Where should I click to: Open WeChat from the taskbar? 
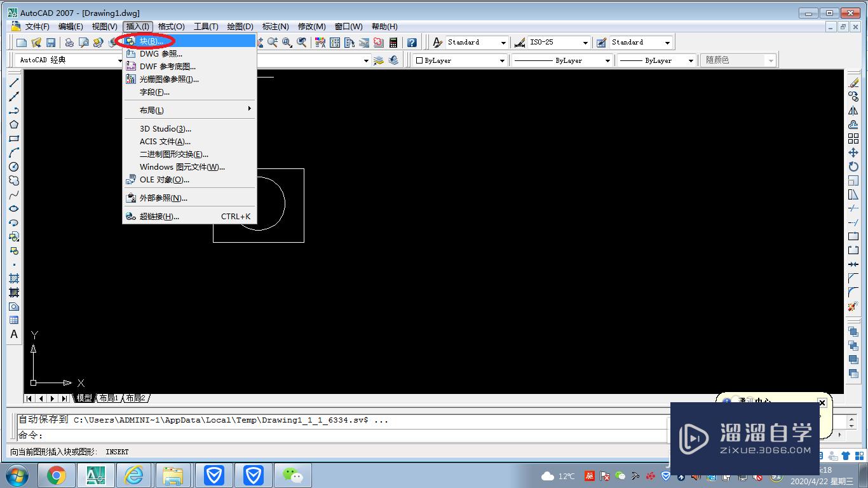pyautogui.click(x=292, y=475)
